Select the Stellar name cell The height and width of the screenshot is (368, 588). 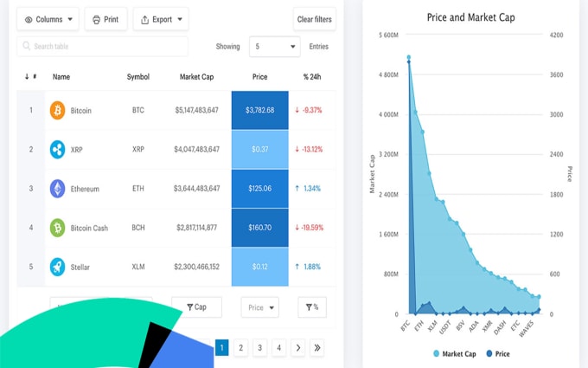[x=80, y=267]
